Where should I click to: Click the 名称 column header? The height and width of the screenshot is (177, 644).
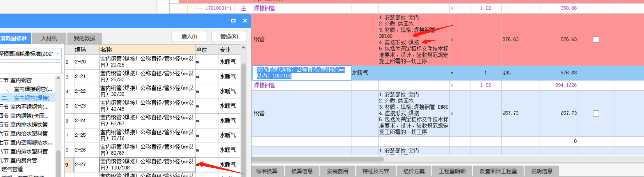[x=147, y=50]
